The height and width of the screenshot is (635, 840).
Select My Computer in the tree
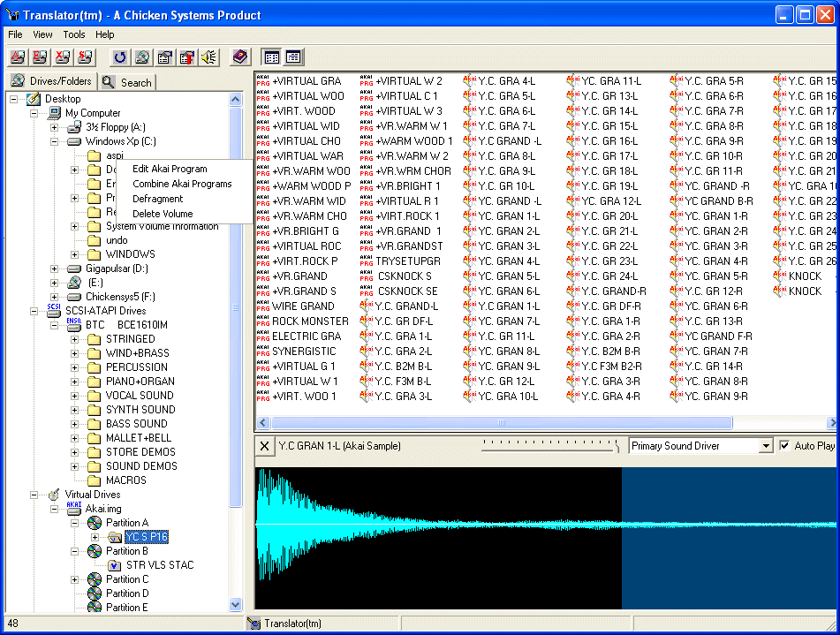(x=93, y=113)
